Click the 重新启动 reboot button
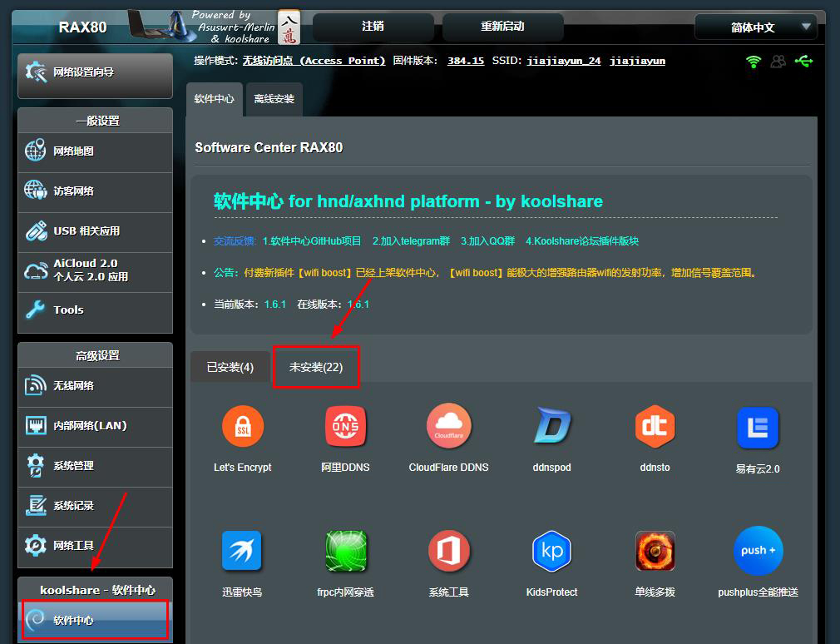Viewport: 840px width, 644px height. click(502, 27)
